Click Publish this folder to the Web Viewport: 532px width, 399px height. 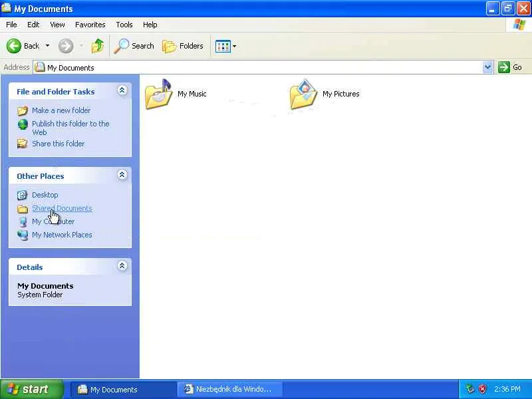(70, 128)
